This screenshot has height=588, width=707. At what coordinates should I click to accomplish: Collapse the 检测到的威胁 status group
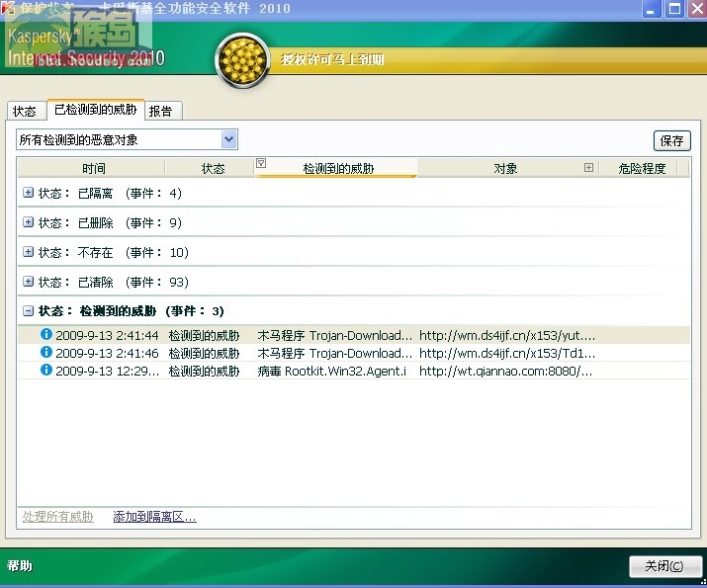tap(28, 311)
